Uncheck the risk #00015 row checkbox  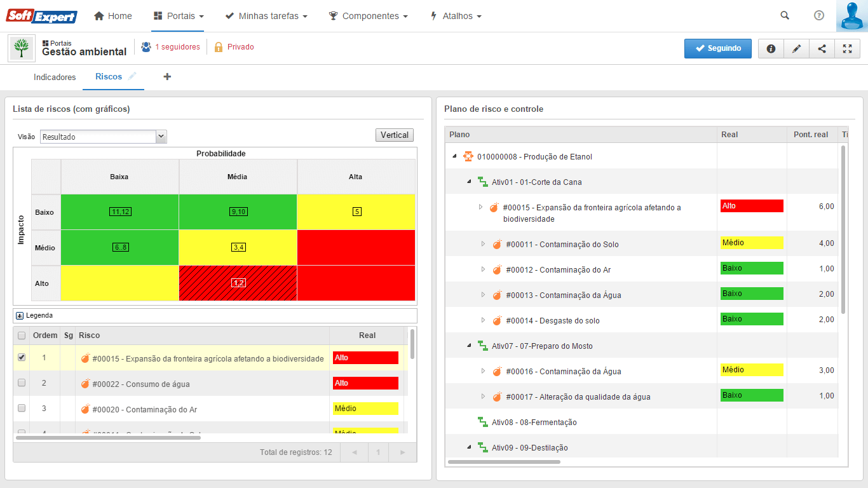coord(22,358)
